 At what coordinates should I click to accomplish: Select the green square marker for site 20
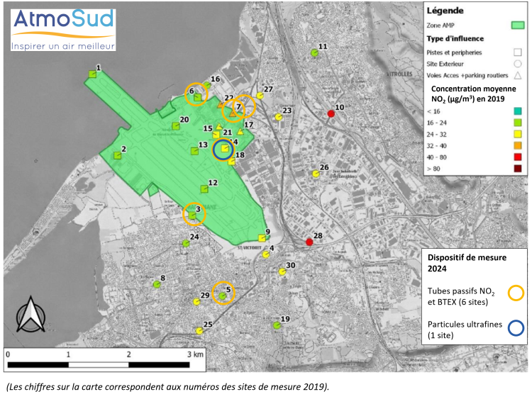pos(176,126)
